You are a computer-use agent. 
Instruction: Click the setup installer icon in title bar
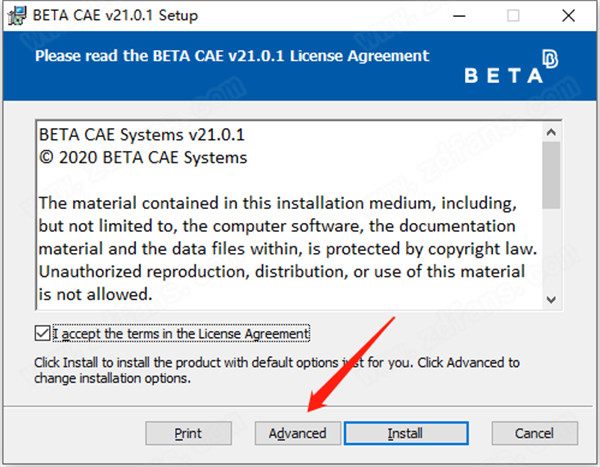(x=17, y=15)
